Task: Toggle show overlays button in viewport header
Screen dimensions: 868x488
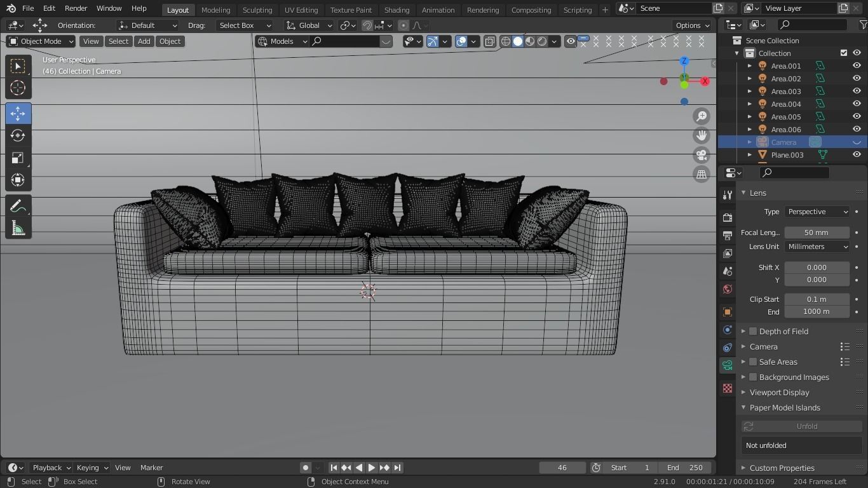Action: [x=461, y=41]
